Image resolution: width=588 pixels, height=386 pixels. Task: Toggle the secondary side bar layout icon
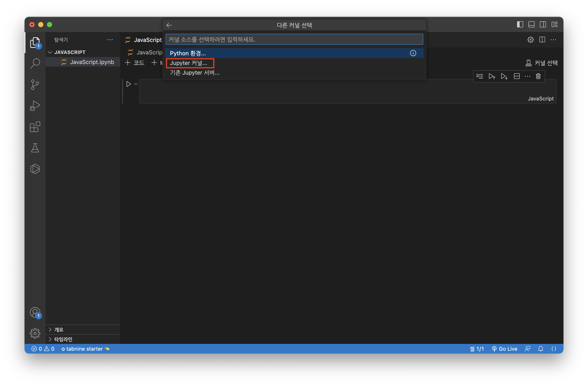click(x=543, y=25)
